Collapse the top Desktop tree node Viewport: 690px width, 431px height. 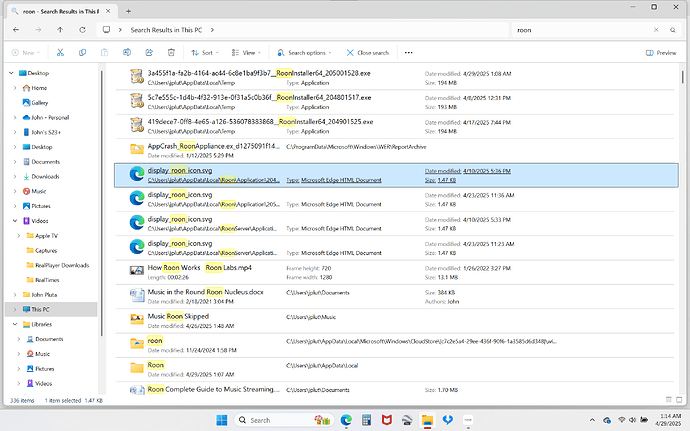pyautogui.click(x=11, y=73)
